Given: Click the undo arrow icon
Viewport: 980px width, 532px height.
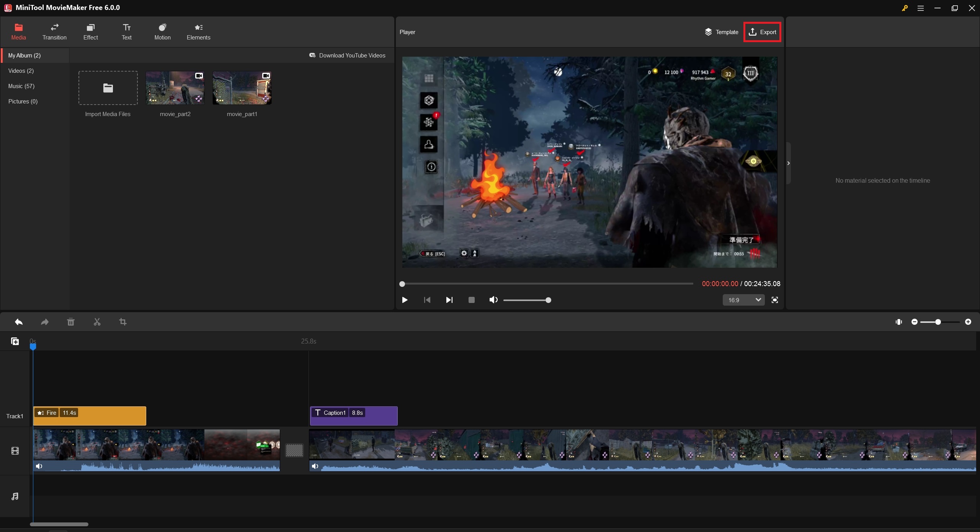Looking at the screenshot, I should 18,322.
